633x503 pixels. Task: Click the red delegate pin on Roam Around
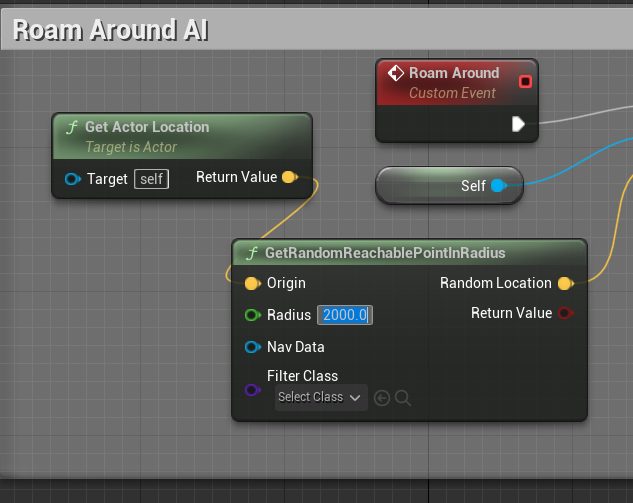[526, 81]
